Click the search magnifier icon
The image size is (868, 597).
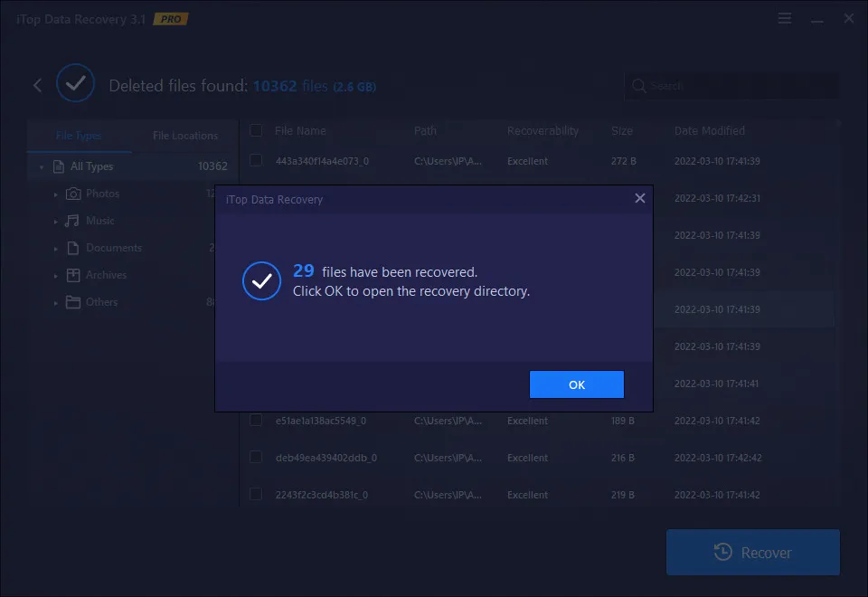coord(638,85)
